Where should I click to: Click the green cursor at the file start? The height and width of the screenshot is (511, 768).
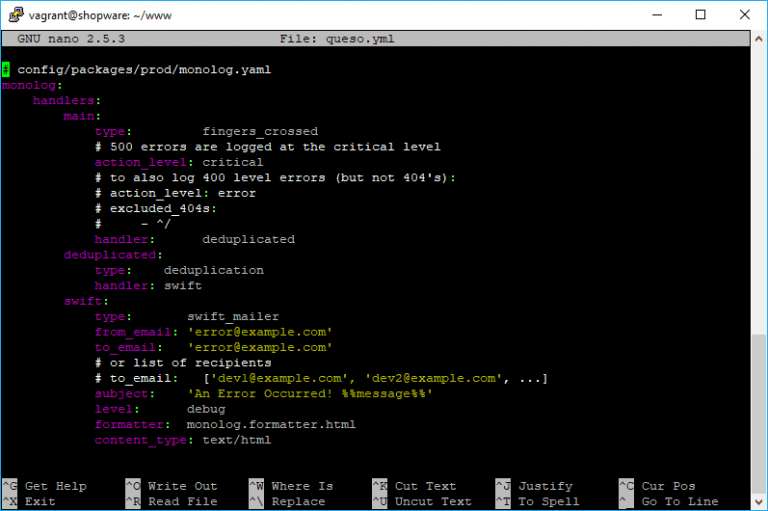tap(6, 70)
